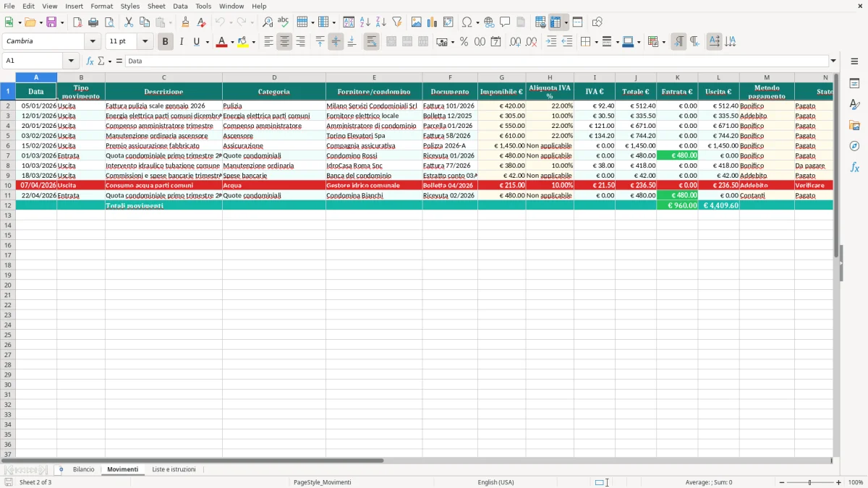Open the 11 pt font size dropdown
This screenshot has width=868, height=488.
coord(145,41)
